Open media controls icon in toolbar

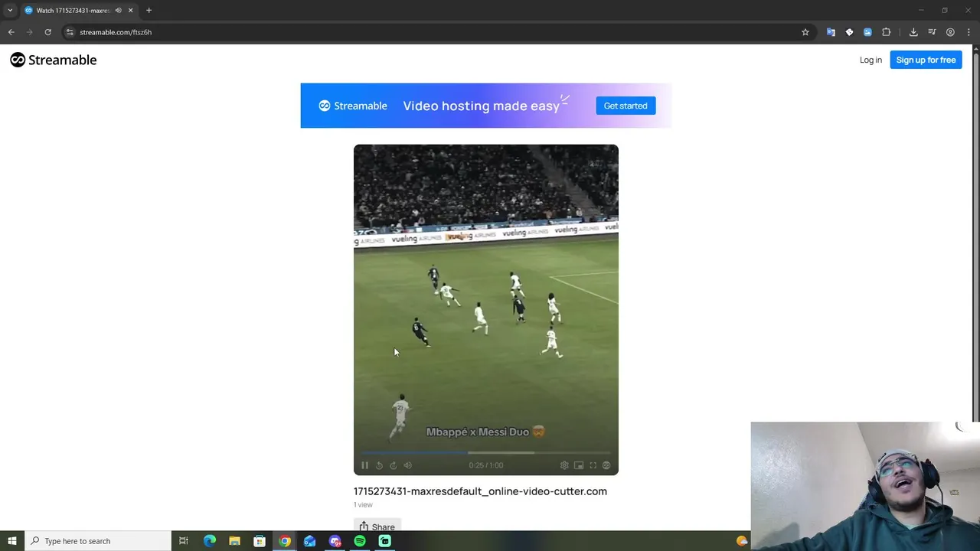point(932,32)
